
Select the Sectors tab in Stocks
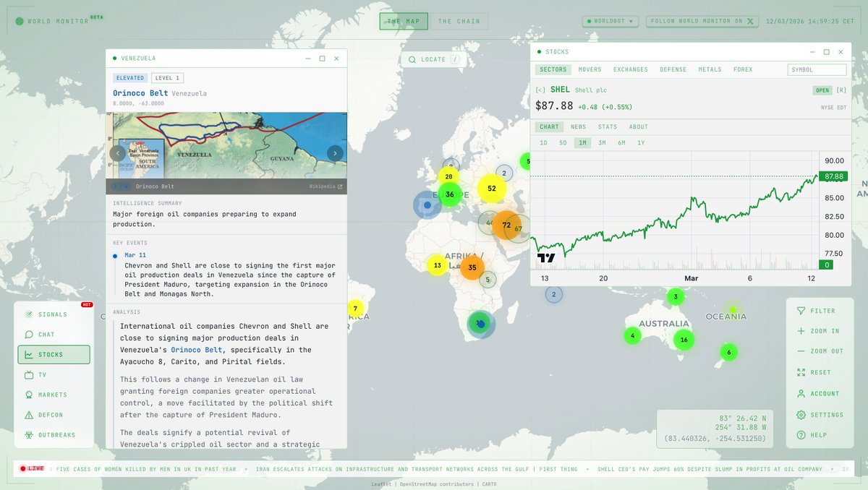(553, 70)
